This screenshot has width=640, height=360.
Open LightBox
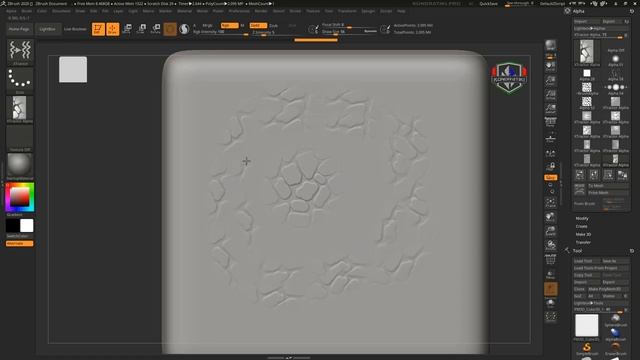pos(47,29)
